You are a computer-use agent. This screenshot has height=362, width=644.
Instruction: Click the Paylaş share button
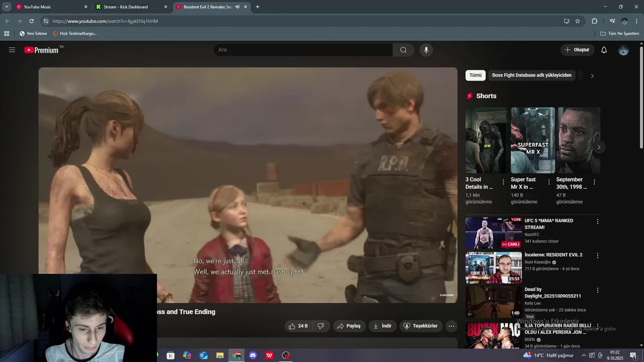pos(349,326)
